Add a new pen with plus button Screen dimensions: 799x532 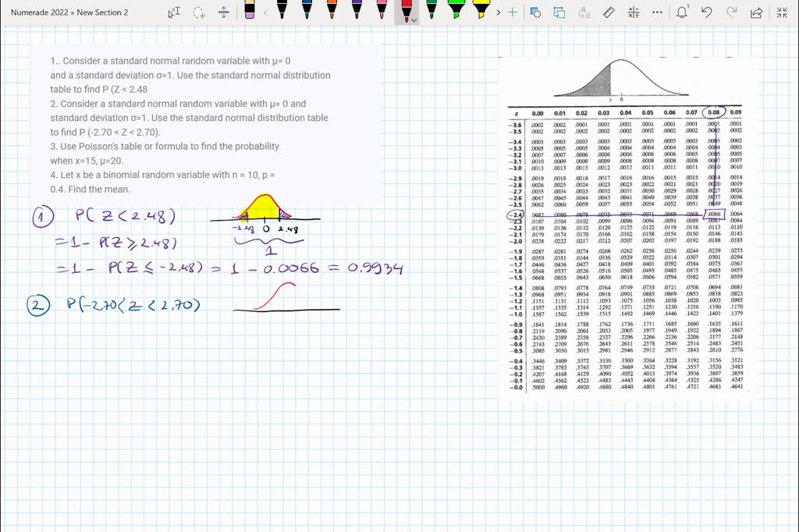click(x=513, y=12)
